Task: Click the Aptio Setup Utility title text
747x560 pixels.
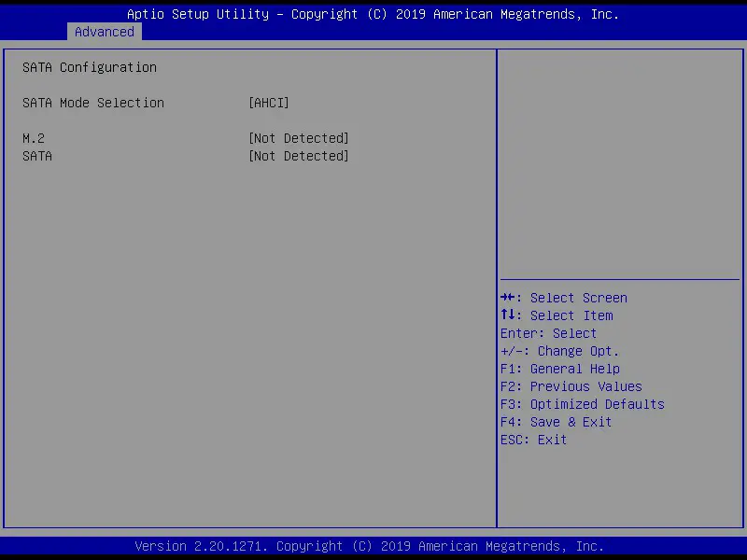Action: point(373,14)
